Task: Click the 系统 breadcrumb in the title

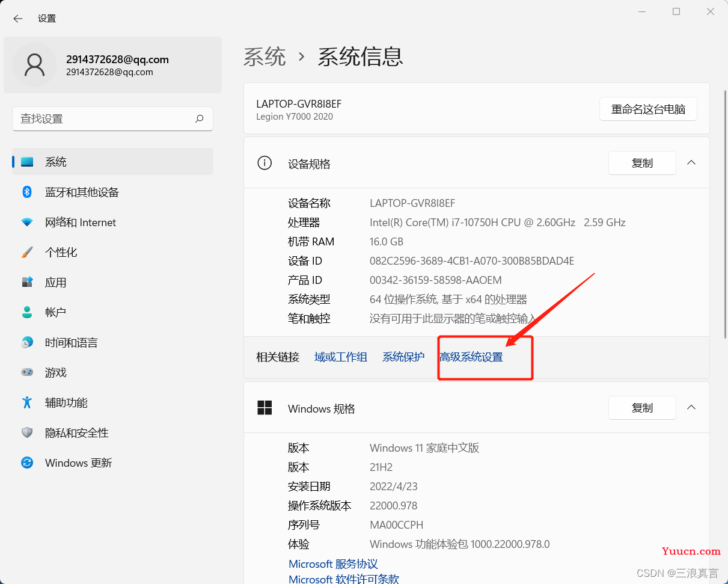Action: click(265, 57)
